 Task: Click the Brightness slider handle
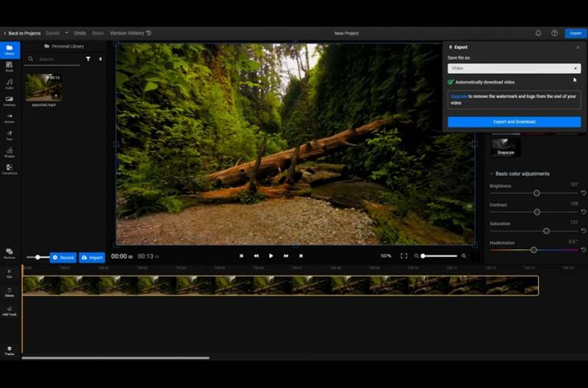[537, 193]
